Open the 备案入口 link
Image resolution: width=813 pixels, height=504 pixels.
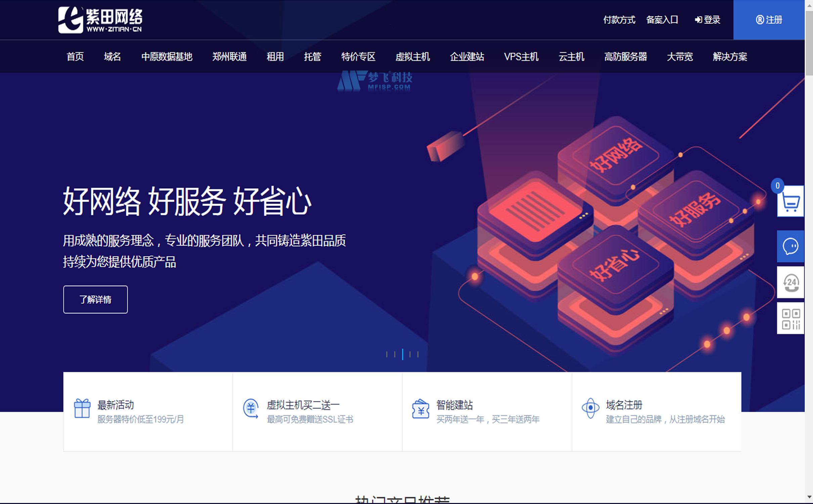tap(662, 20)
